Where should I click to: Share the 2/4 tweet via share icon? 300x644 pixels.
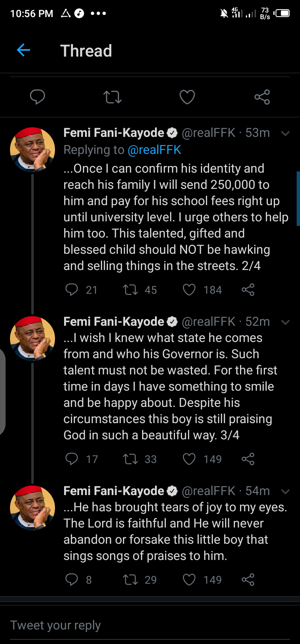pyautogui.click(x=248, y=290)
